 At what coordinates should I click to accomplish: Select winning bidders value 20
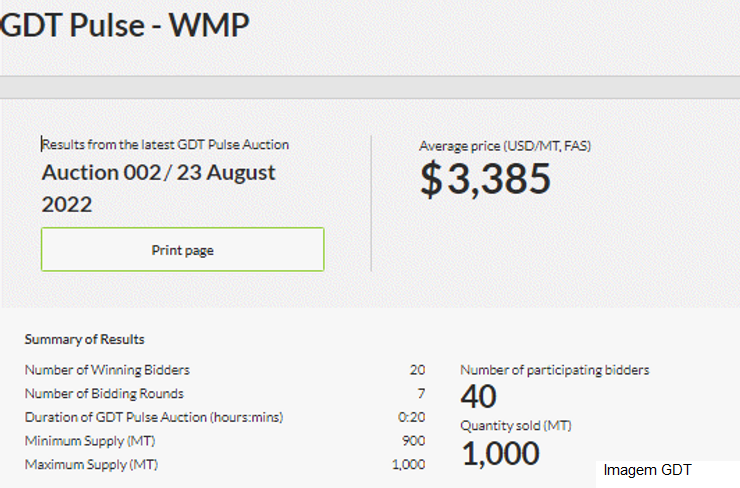[x=417, y=370]
